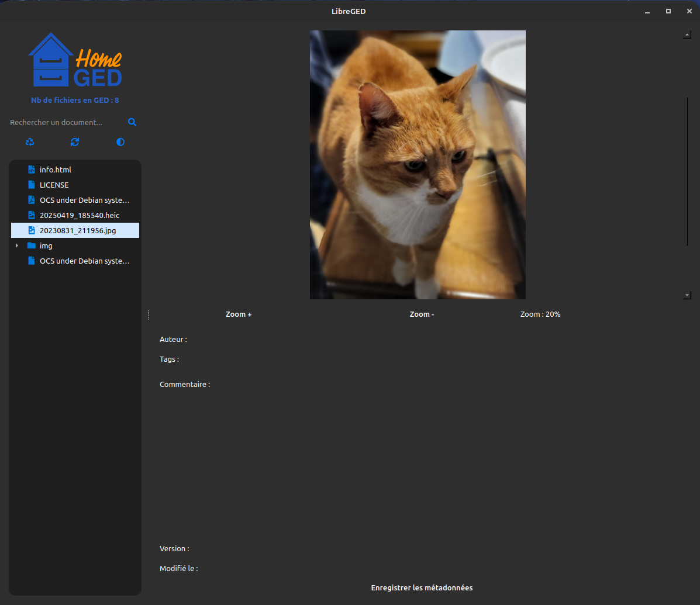
Task: Click Enregistrer les métadonnées button
Action: (422, 587)
